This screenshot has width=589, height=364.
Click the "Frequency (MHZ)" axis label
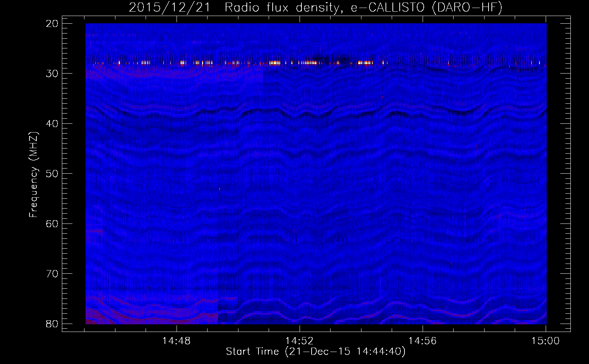[33, 175]
